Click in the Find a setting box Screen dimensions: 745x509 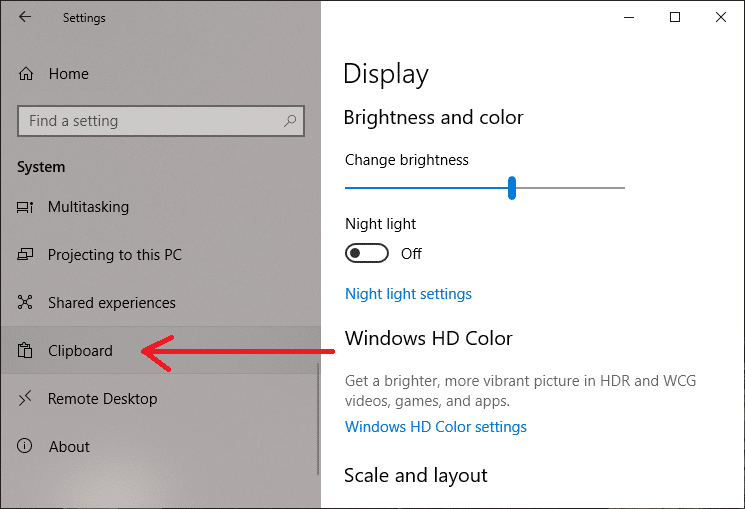coord(150,121)
